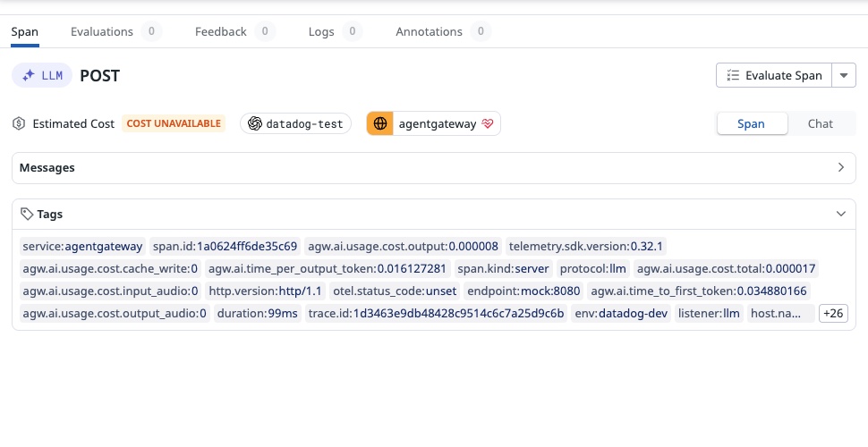Click the listener:llm tag
Viewport: 868px width, 447px height.
click(709, 313)
